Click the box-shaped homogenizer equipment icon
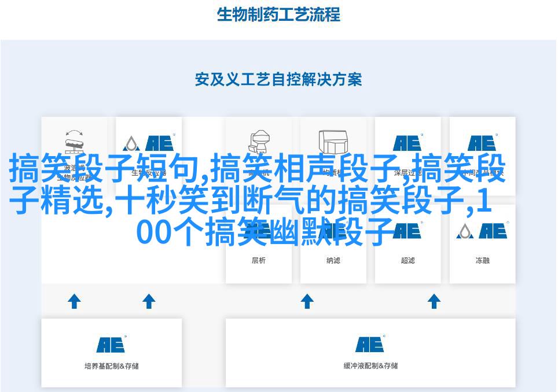The width and height of the screenshot is (558, 392). pyautogui.click(x=333, y=142)
